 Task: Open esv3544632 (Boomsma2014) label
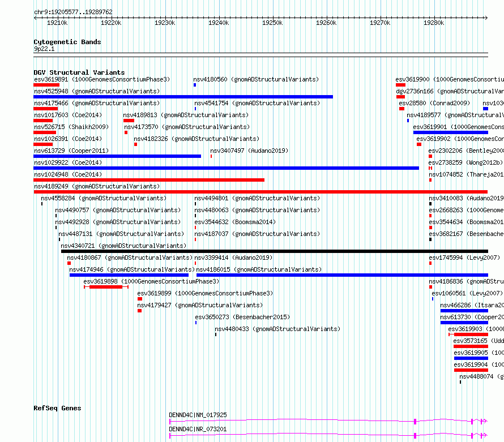[x=235, y=222]
